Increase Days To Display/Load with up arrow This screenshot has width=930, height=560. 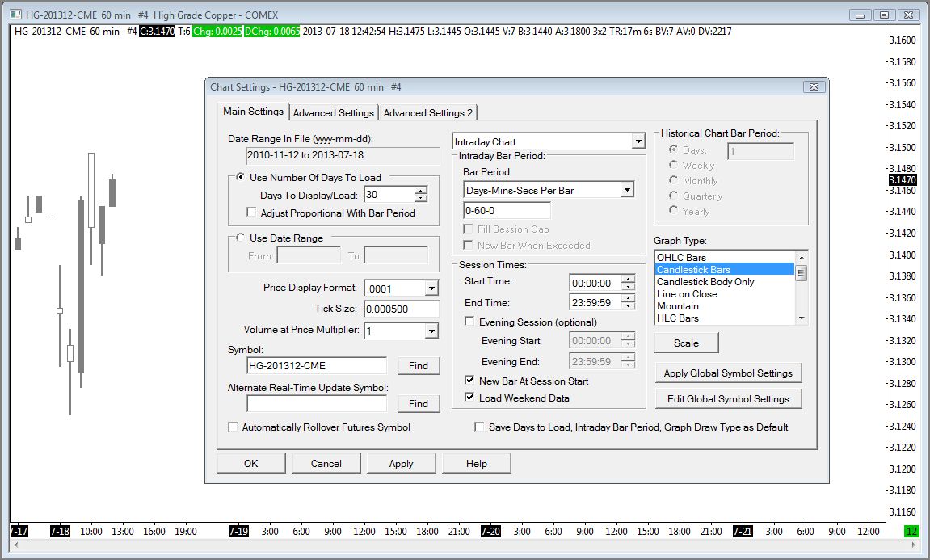tap(420, 191)
